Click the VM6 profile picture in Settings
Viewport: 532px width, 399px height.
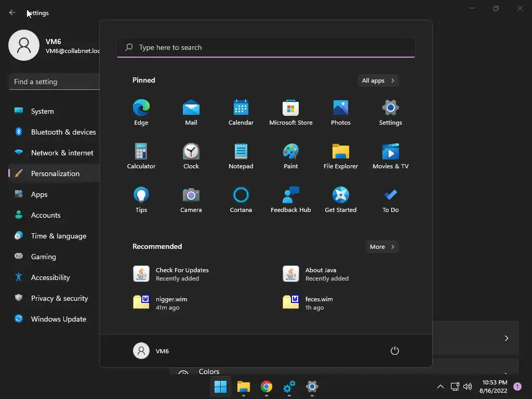(x=24, y=45)
